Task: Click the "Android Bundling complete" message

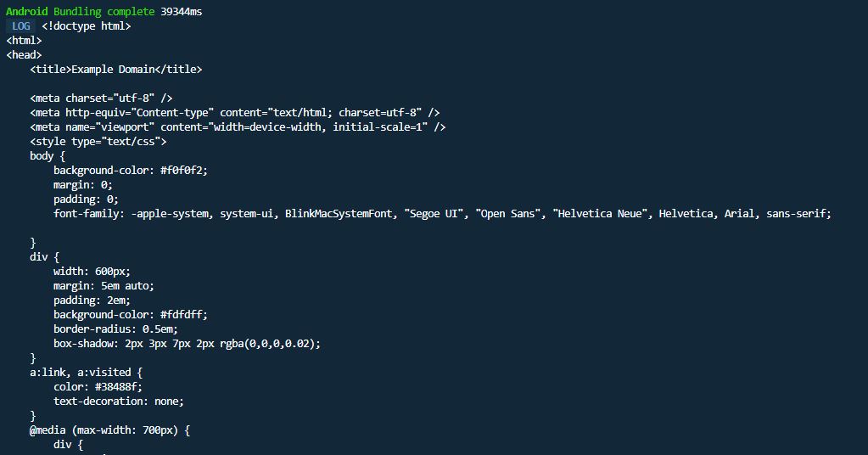Action: (x=81, y=12)
